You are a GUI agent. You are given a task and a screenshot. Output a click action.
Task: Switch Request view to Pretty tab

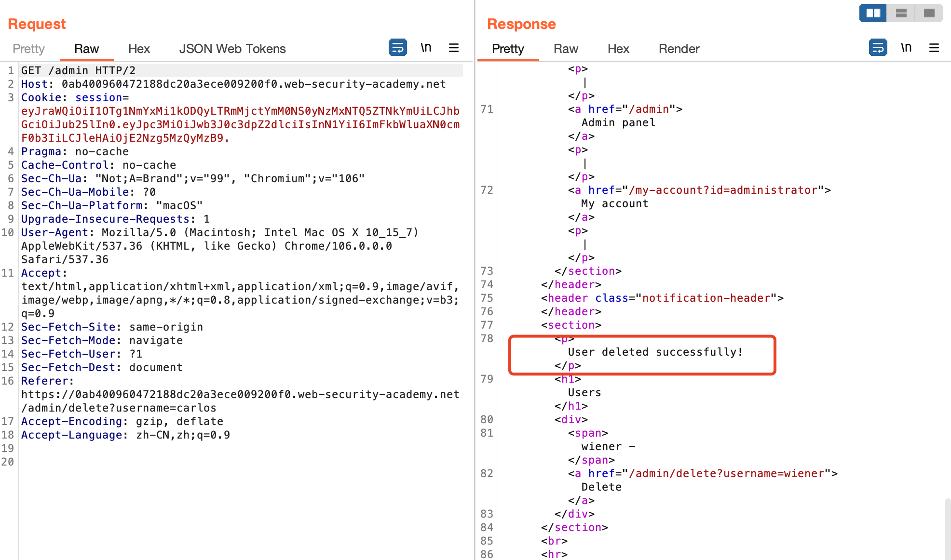point(28,49)
